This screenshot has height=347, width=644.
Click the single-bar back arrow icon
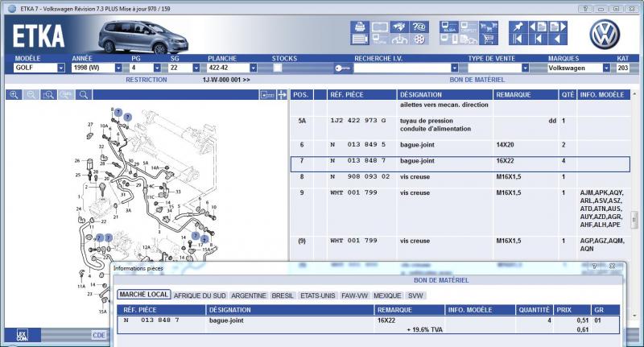coord(538,39)
